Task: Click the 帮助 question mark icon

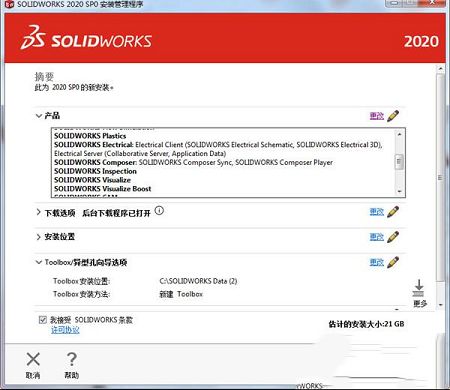Action: click(x=72, y=359)
